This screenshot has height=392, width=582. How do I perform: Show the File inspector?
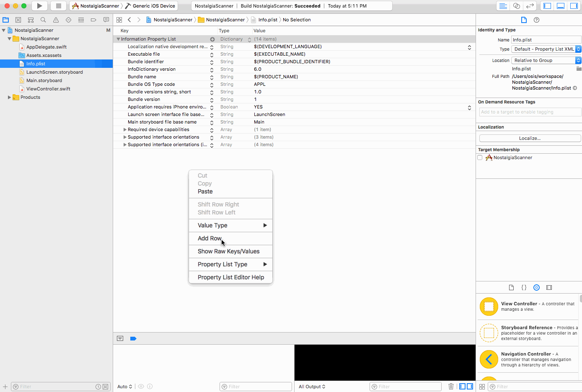click(524, 20)
